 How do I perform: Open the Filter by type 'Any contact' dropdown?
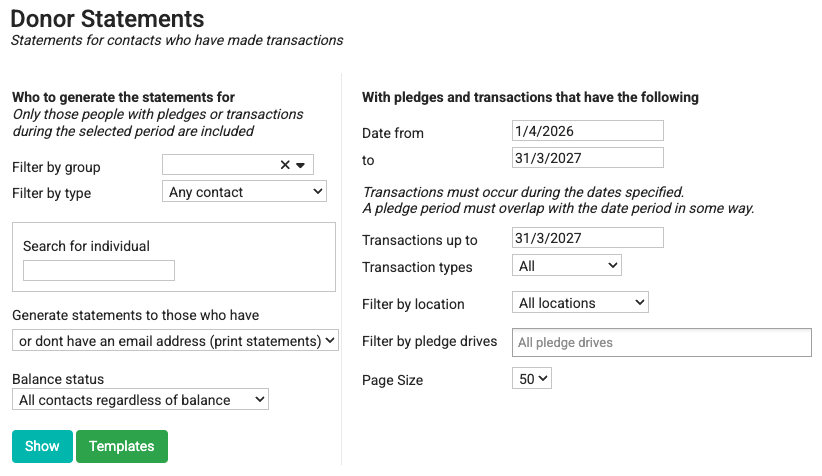[244, 191]
